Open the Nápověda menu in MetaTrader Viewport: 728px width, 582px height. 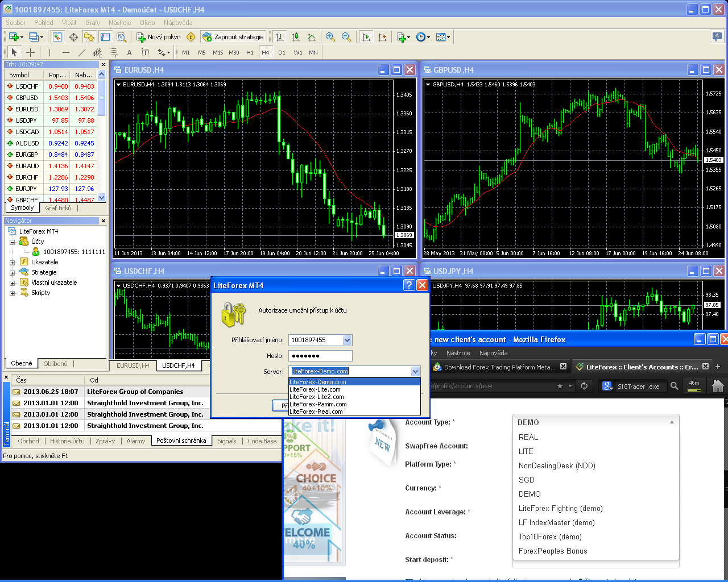pos(178,23)
